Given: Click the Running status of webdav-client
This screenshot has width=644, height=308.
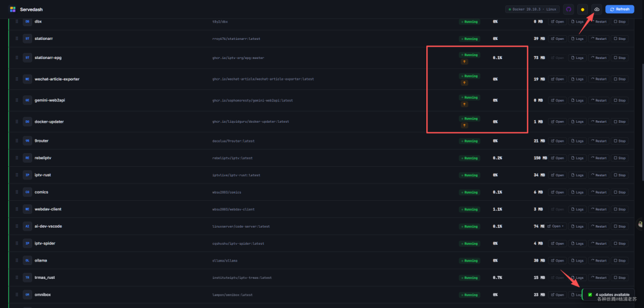Looking at the screenshot, I should coord(469,209).
